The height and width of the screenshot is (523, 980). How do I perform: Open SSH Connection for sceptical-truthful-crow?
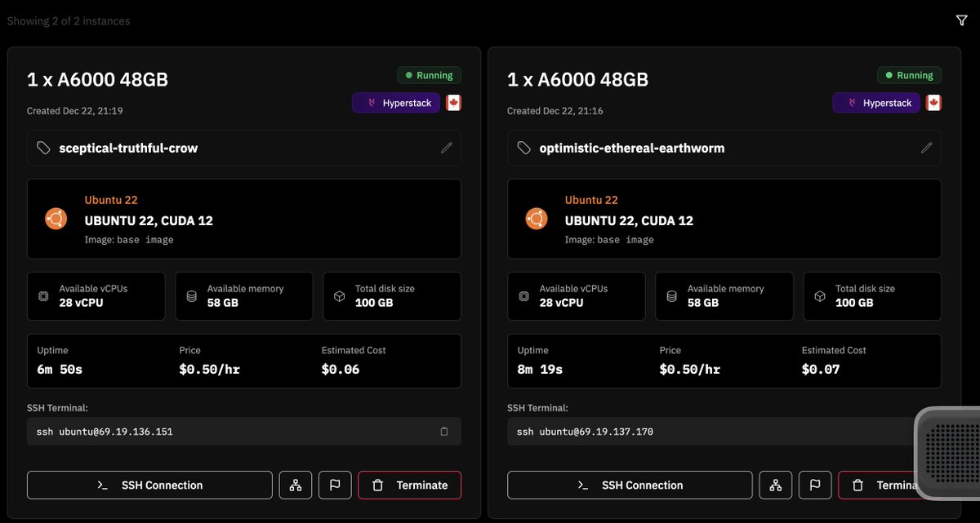click(149, 485)
